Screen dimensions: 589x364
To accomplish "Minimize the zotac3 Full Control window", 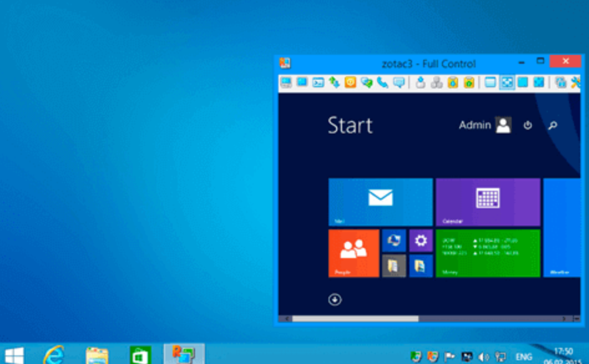I will 522,62.
